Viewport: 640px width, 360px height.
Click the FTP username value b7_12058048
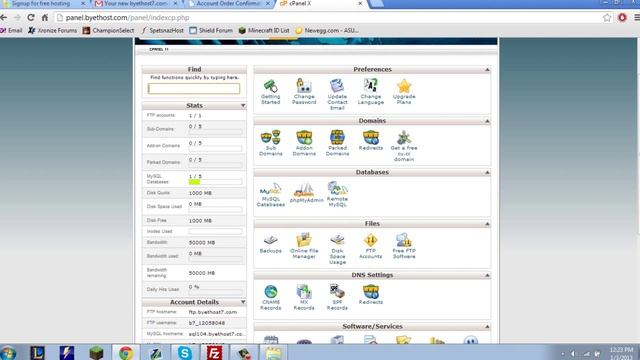[x=207, y=323]
